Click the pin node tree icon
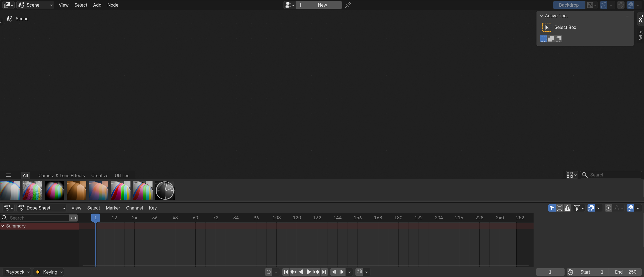Screen dimensions: 644x277 (348, 5)
